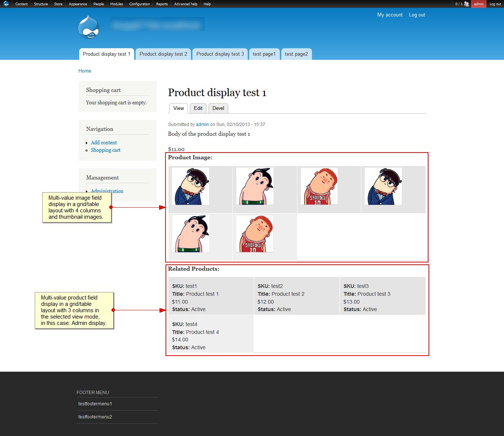
Task: Click the 'Product test 1' title text
Action: 202,294
